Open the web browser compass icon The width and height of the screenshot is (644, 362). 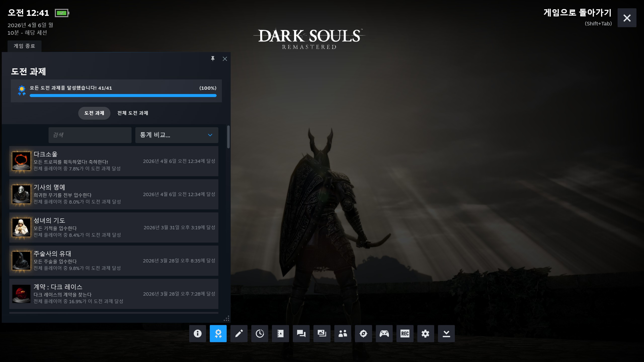363,334
